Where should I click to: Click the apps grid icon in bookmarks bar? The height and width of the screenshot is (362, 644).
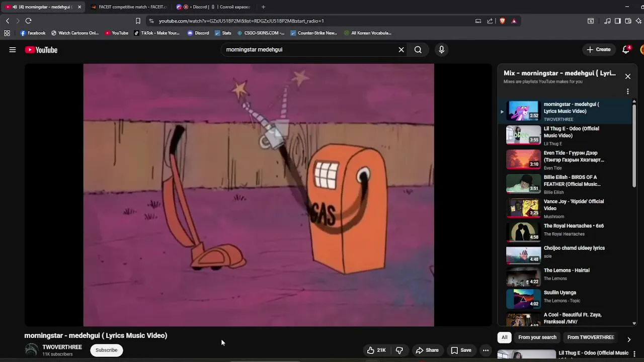click(x=7, y=33)
